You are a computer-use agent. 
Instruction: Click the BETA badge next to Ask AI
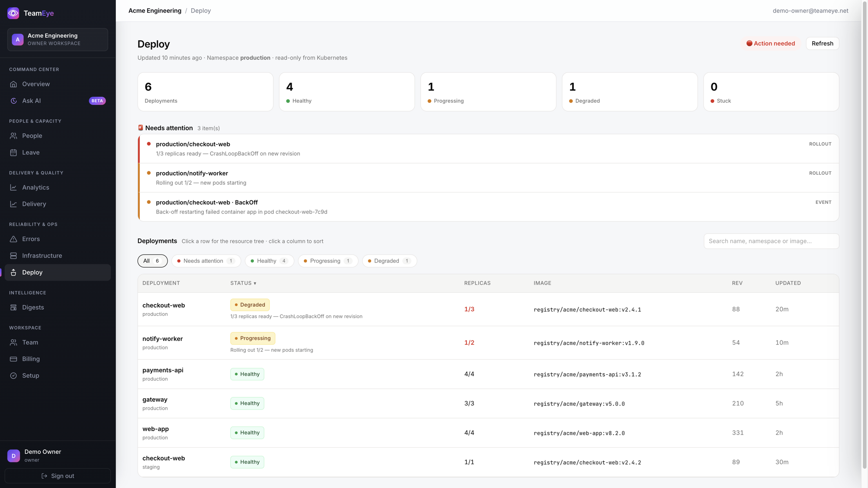[97, 101]
